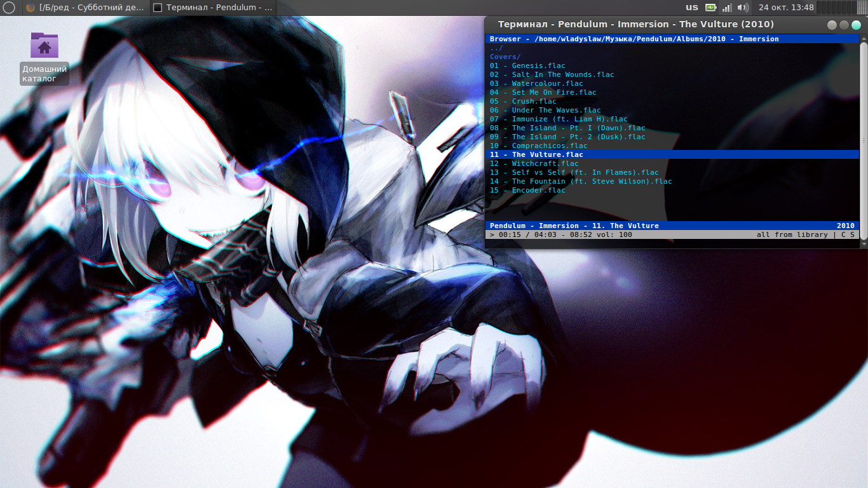
Task: Switch to the [/Б/ред - Субботний taskbar window
Action: [x=86, y=8]
